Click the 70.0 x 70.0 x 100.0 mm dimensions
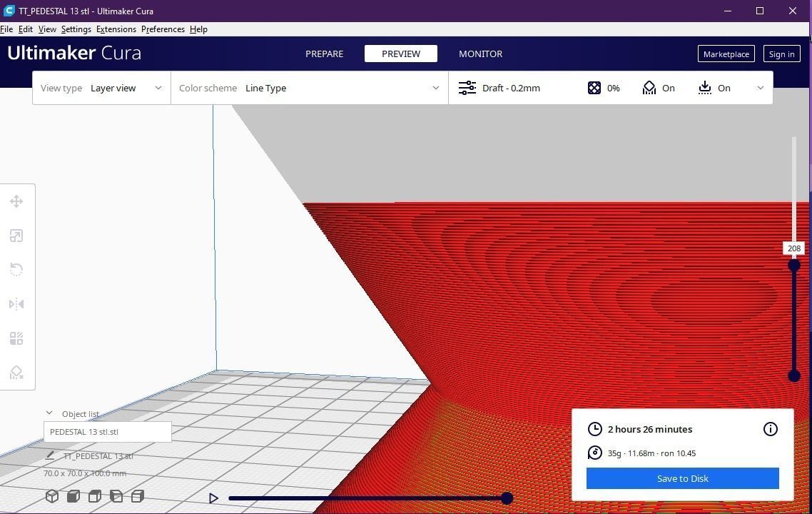The width and height of the screenshot is (812, 514). pos(85,473)
